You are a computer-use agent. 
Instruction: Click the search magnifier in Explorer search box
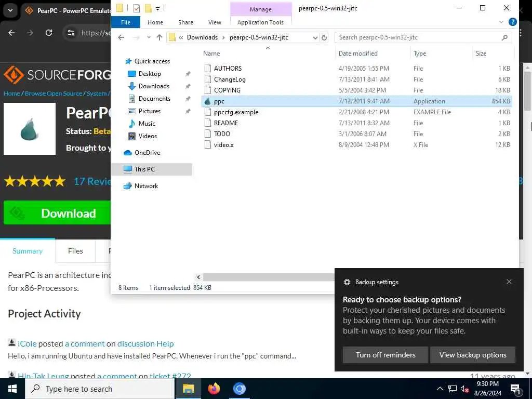(x=504, y=37)
